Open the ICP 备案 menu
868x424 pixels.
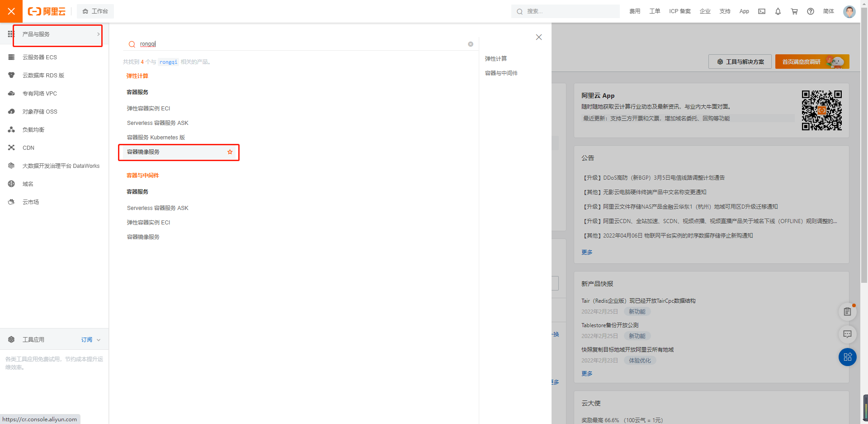point(680,11)
